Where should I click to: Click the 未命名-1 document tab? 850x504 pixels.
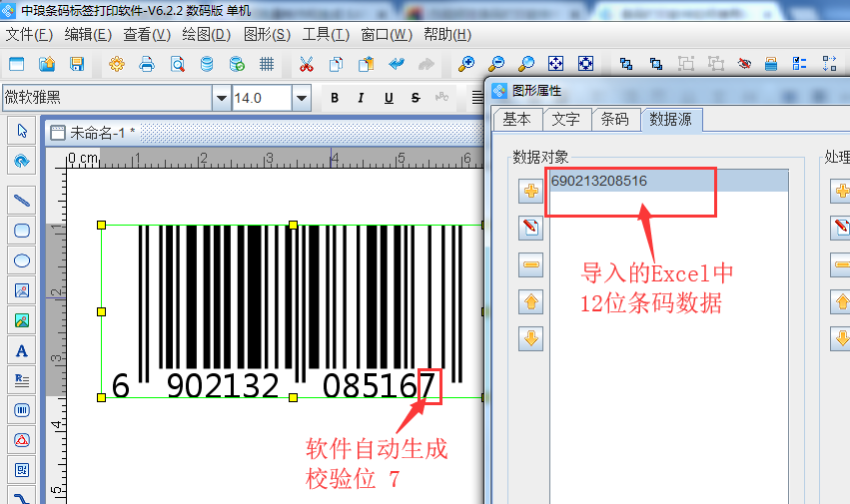[x=100, y=133]
